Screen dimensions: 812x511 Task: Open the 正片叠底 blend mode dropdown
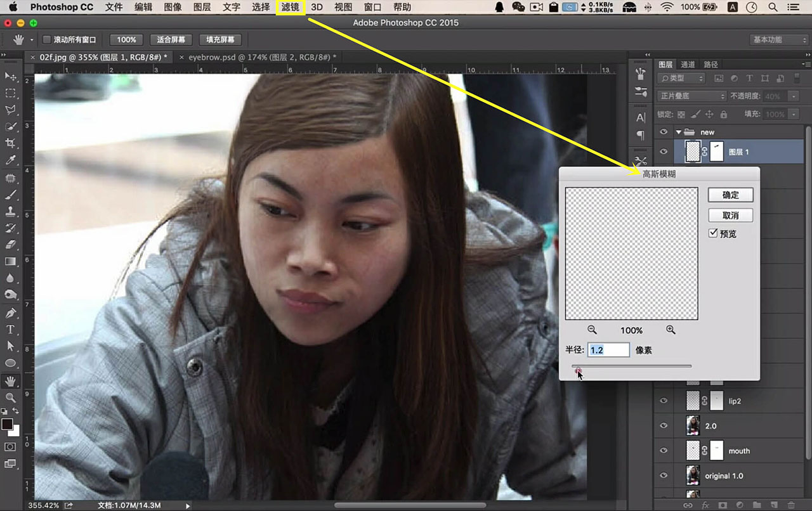pyautogui.click(x=691, y=96)
